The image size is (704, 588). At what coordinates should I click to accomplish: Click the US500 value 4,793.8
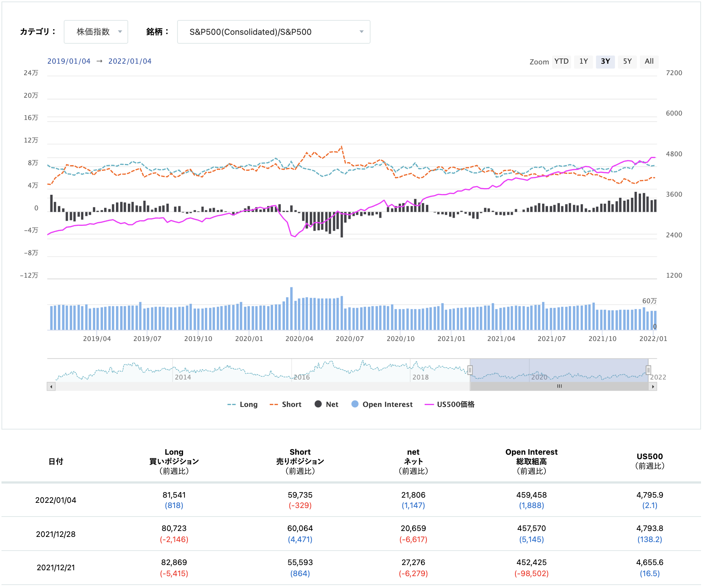point(650,528)
